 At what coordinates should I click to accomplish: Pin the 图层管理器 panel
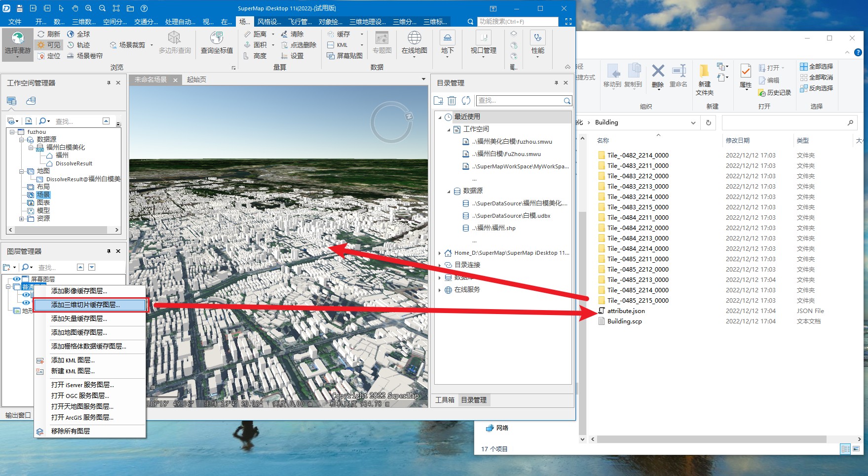point(109,251)
